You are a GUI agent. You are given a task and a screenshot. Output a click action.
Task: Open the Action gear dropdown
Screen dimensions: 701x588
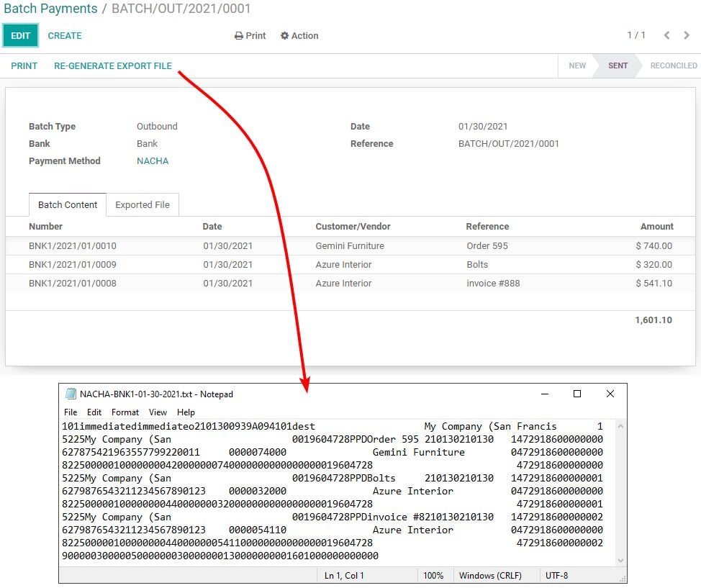click(x=299, y=35)
